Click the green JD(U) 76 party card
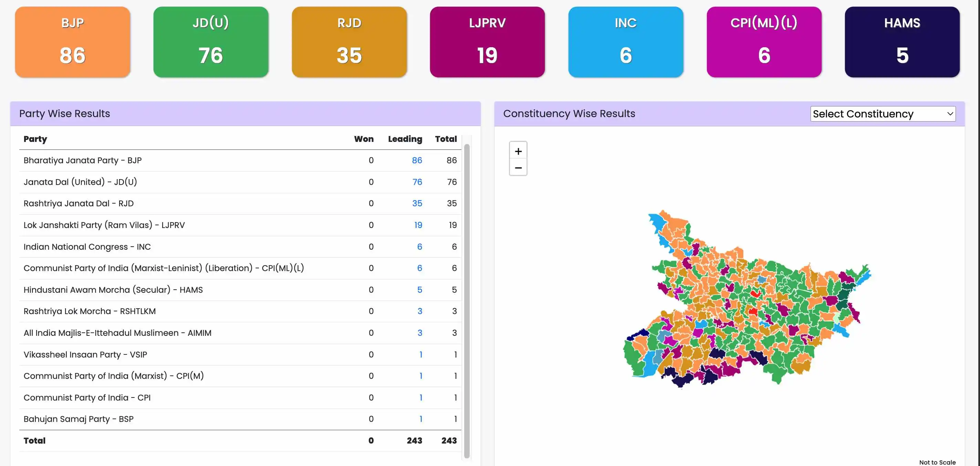Screen dimensions: 980x466 coord(211,42)
